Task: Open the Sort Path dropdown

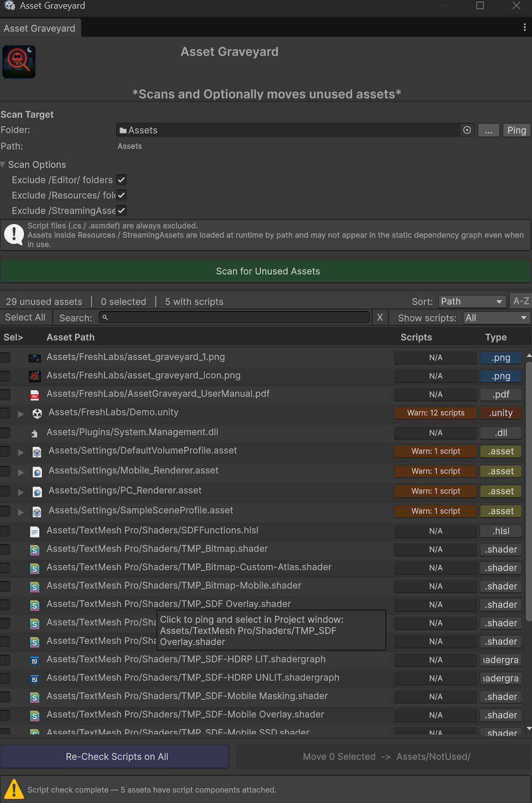Action: point(472,302)
